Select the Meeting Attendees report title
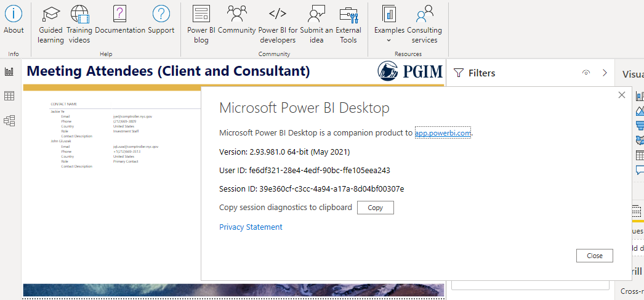644x300 pixels. coord(168,71)
